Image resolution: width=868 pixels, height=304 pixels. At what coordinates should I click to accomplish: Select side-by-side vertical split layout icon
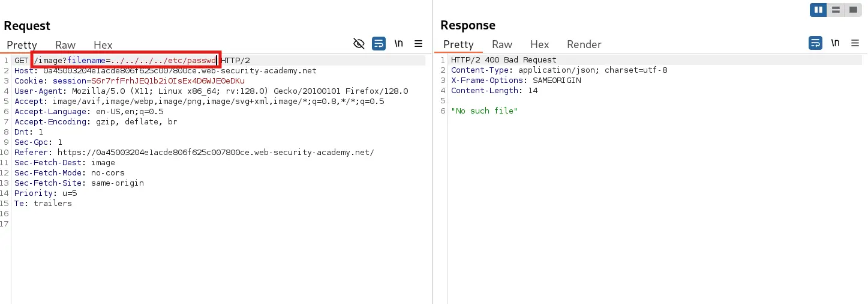click(818, 10)
